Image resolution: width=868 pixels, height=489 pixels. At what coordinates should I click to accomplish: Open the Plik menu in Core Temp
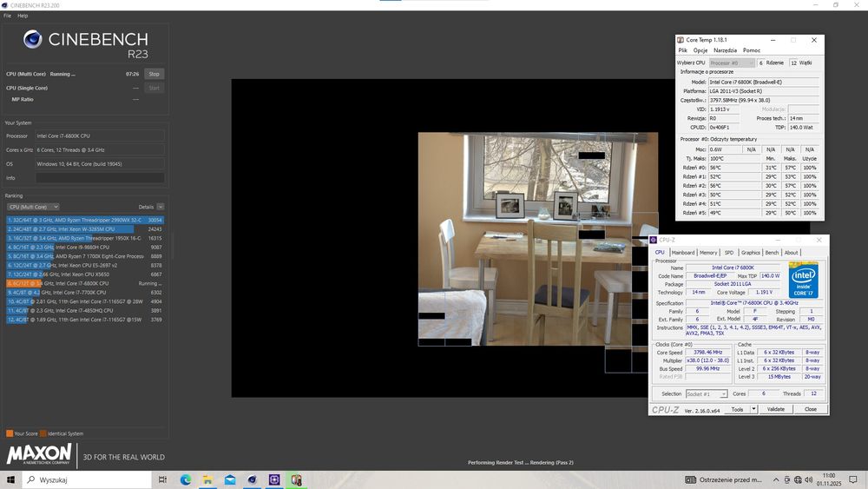point(683,50)
